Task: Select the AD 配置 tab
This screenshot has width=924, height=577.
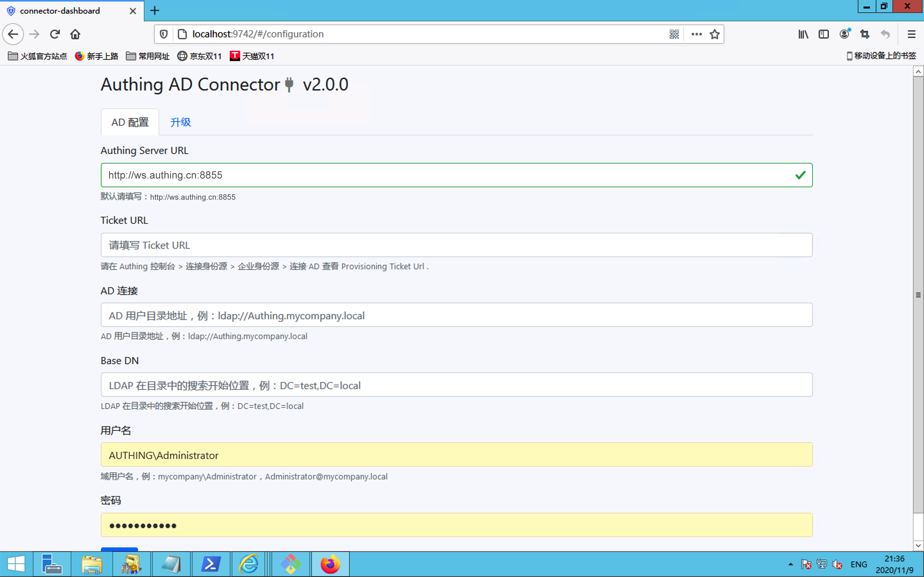Action: 130,122
